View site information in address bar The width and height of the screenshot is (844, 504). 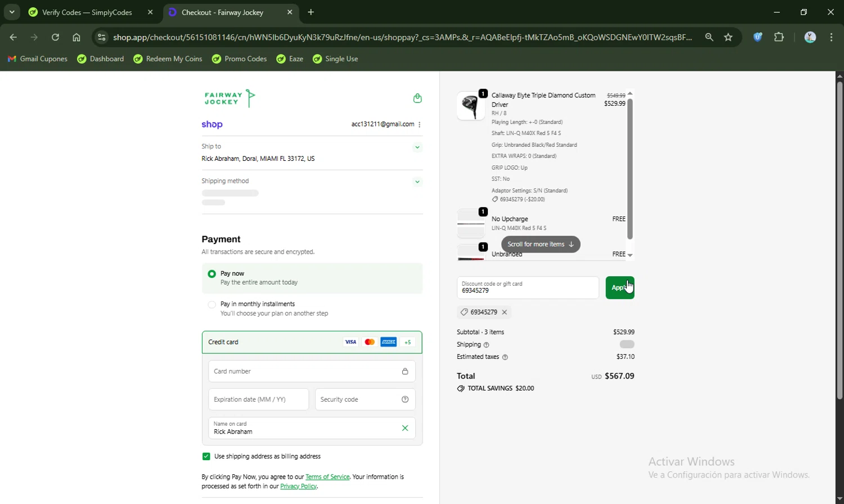[x=102, y=37]
